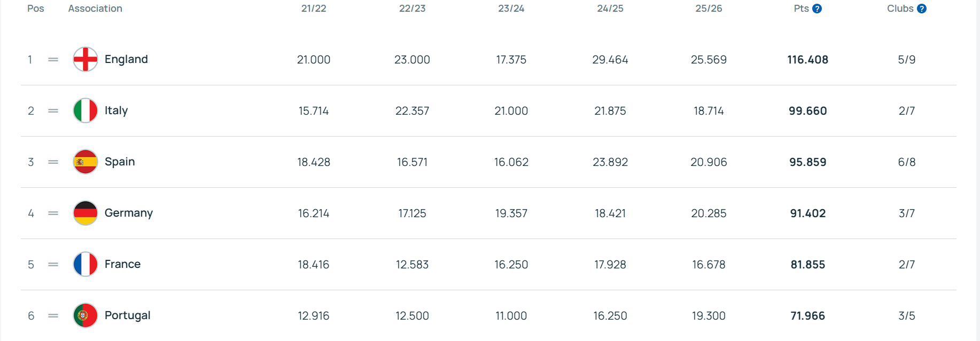Open the Germany association name
Screen dimensions: 980x341
click(x=129, y=213)
